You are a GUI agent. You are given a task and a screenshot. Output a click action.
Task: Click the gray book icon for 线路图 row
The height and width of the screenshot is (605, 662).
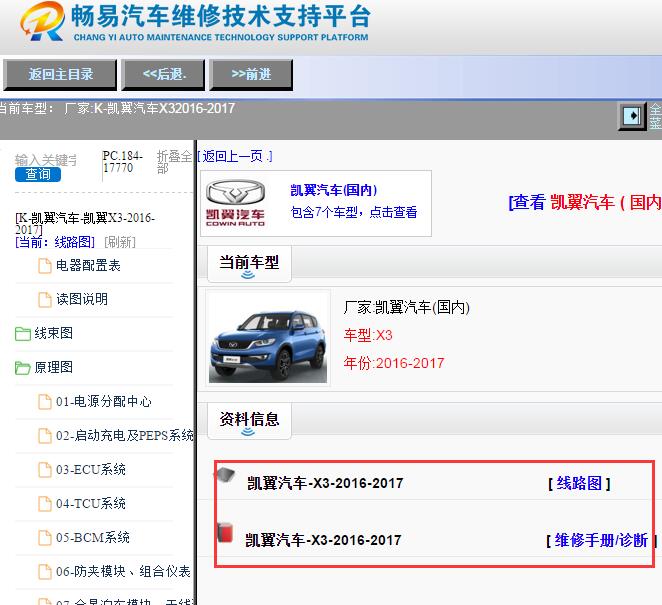coord(225,475)
